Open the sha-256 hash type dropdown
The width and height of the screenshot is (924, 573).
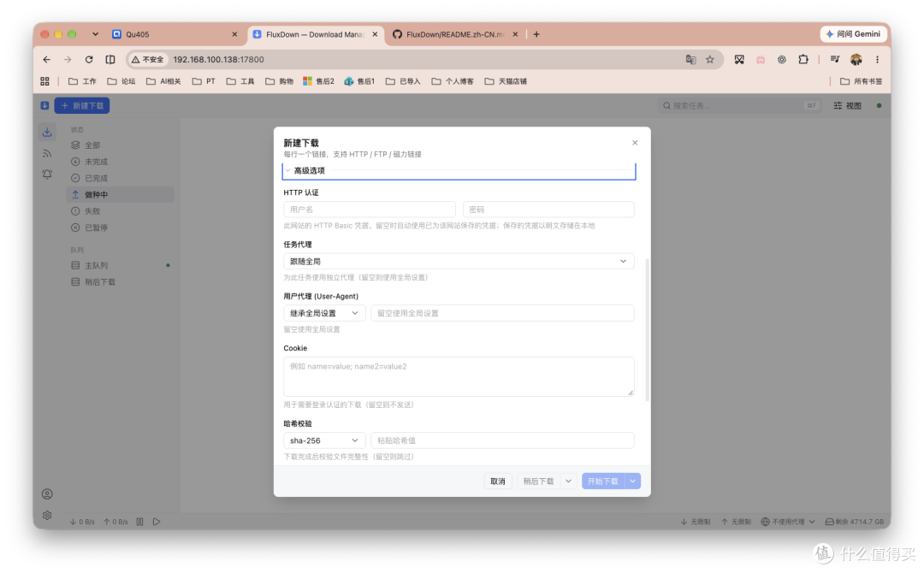[324, 440]
